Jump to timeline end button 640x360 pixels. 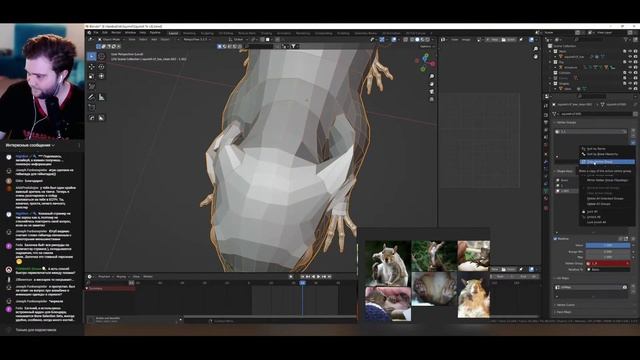(x=329, y=277)
